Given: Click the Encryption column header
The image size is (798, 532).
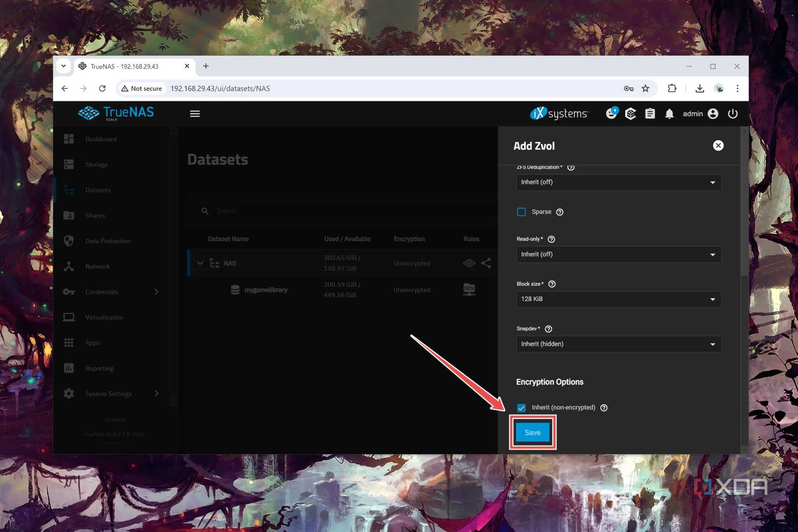Looking at the screenshot, I should 409,239.
